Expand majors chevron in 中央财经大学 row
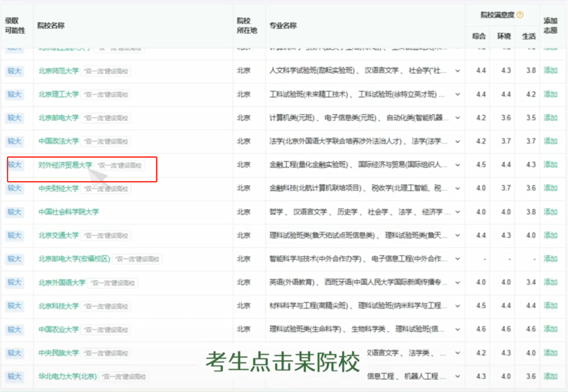 [457, 188]
